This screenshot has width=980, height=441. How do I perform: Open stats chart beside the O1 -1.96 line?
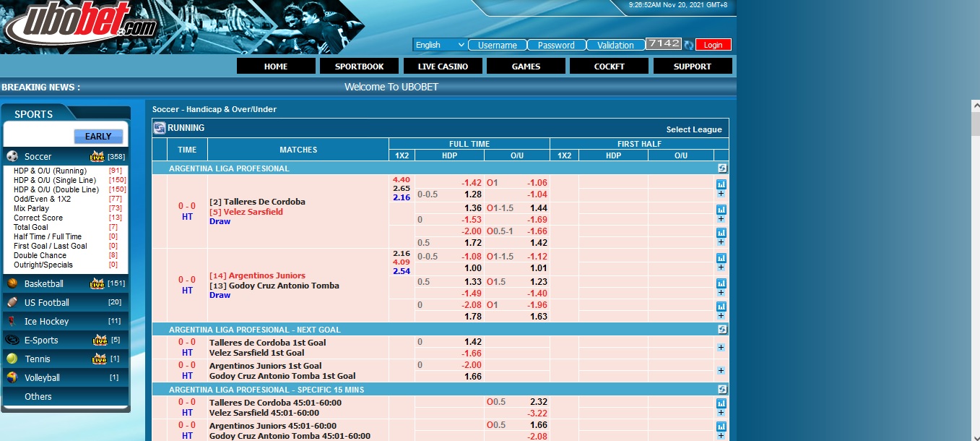click(721, 307)
